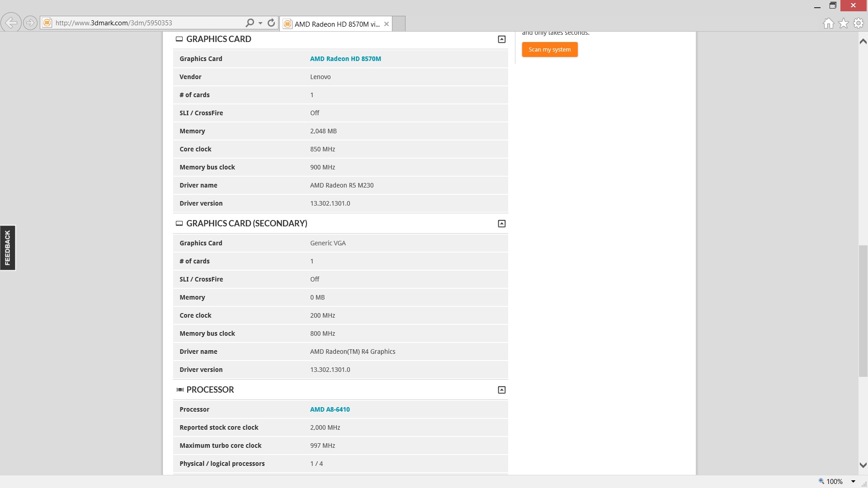Open the zoom level dropdown arrow

tap(853, 482)
